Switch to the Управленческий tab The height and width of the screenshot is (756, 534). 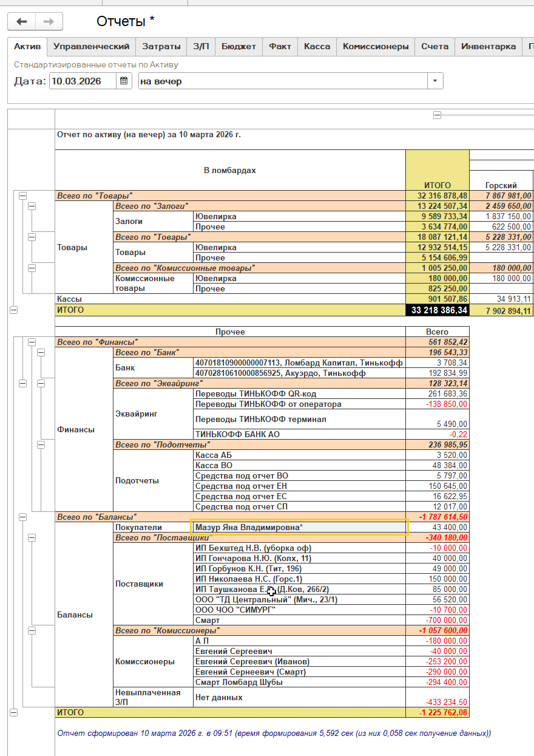[x=91, y=46]
